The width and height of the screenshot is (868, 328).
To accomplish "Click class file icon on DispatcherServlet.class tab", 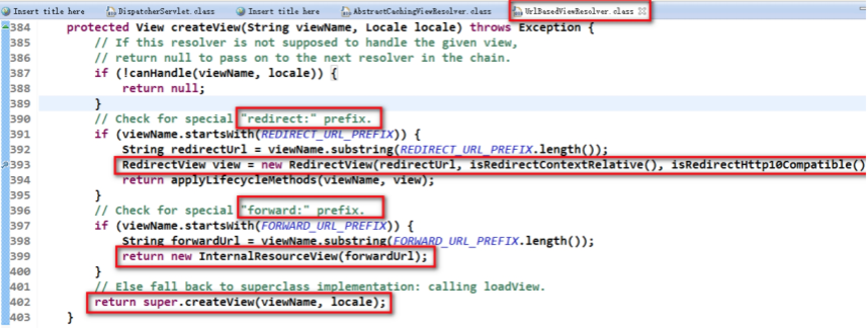I will 111,11.
